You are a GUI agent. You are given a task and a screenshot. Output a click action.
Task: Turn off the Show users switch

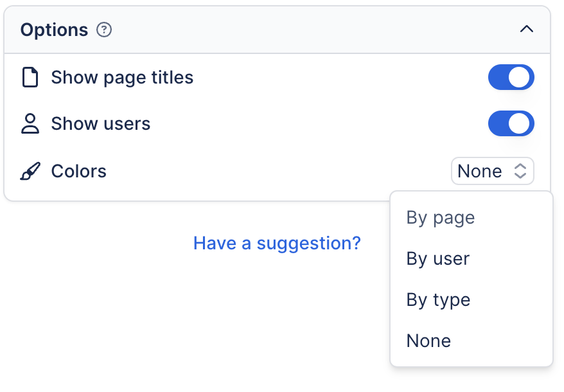(511, 124)
